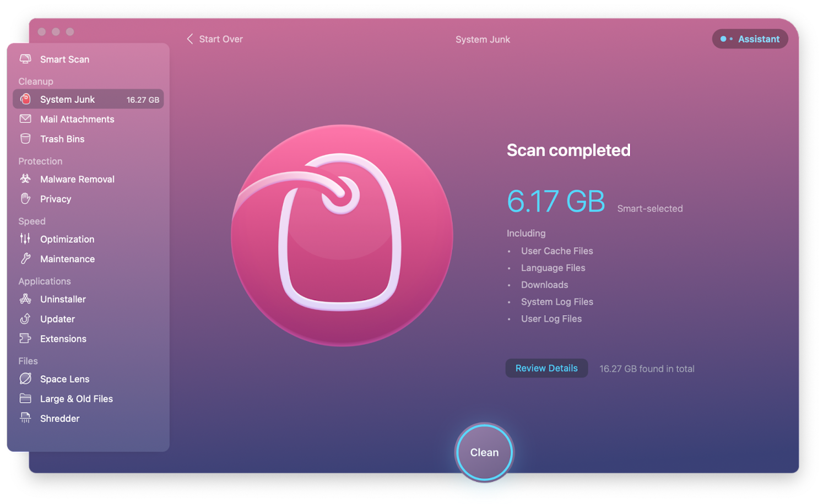Click the Smart Scan monitor icon

(x=25, y=59)
